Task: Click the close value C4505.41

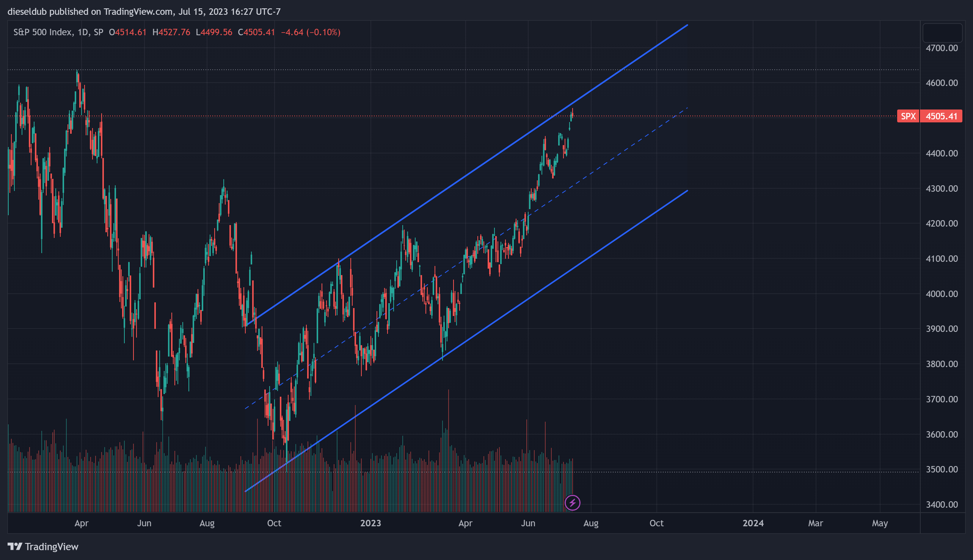Action: click(256, 32)
